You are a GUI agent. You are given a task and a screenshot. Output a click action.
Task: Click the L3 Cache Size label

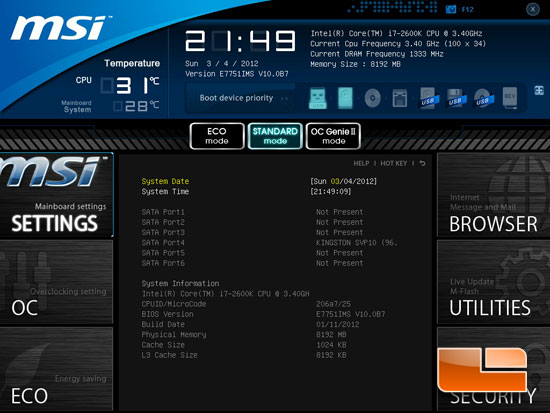tap(169, 355)
